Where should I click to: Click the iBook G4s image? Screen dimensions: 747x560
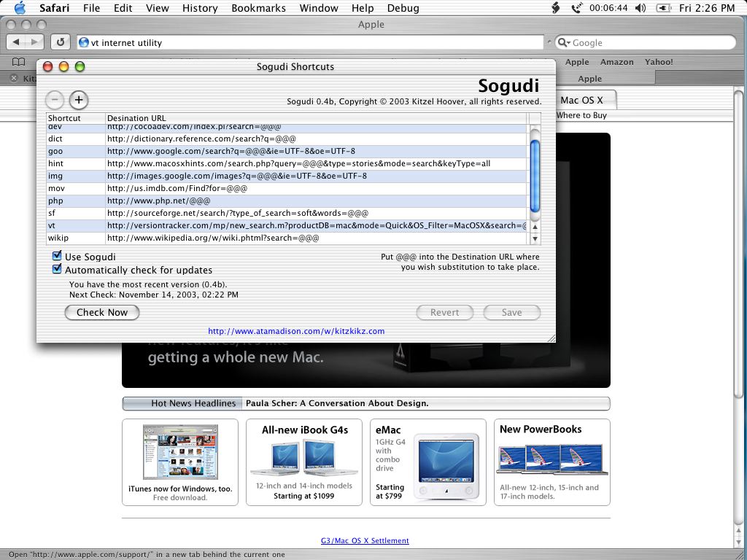[304, 458]
